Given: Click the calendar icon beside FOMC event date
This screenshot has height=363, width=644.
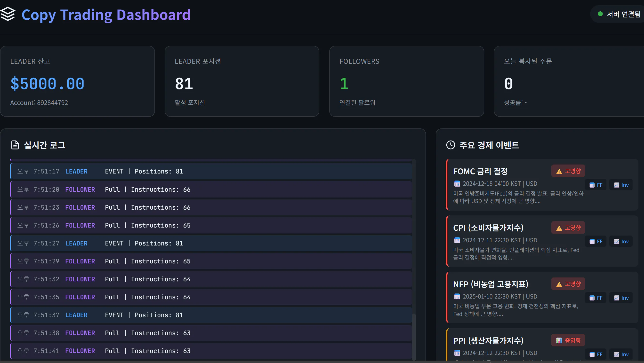Looking at the screenshot, I should pyautogui.click(x=457, y=184).
